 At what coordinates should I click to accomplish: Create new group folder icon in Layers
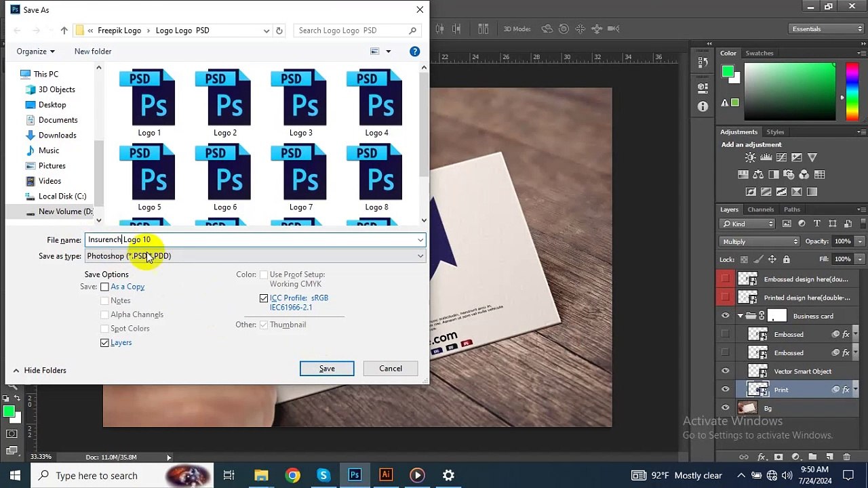tap(812, 457)
